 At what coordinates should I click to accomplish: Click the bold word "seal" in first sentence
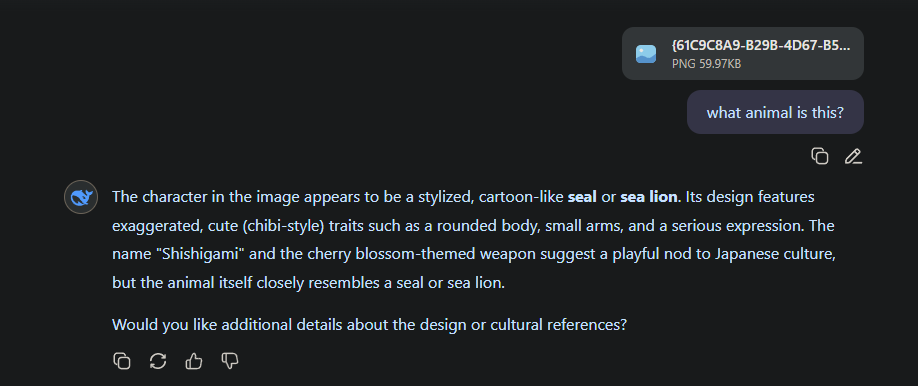point(583,197)
